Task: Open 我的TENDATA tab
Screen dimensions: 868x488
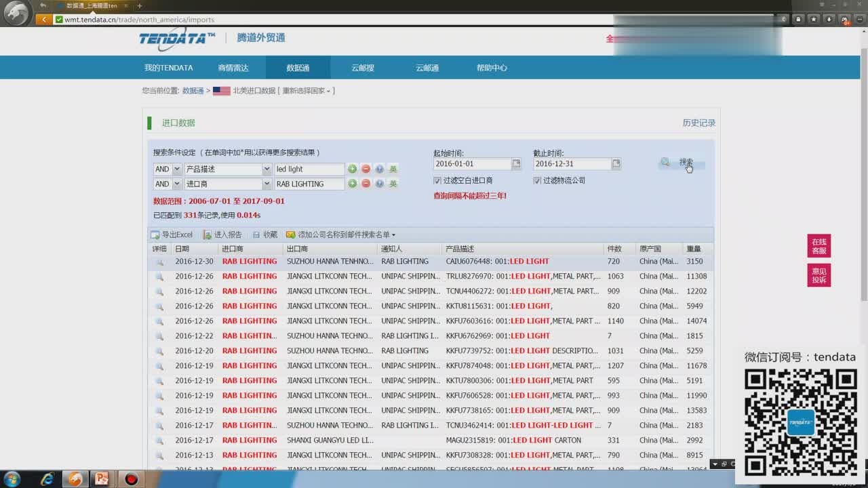Action: click(168, 68)
